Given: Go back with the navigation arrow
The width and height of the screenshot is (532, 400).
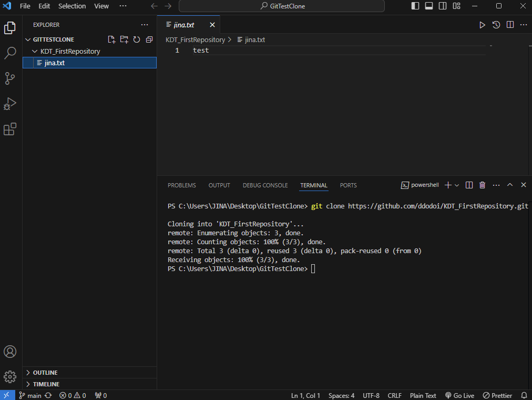Looking at the screenshot, I should (155, 6).
